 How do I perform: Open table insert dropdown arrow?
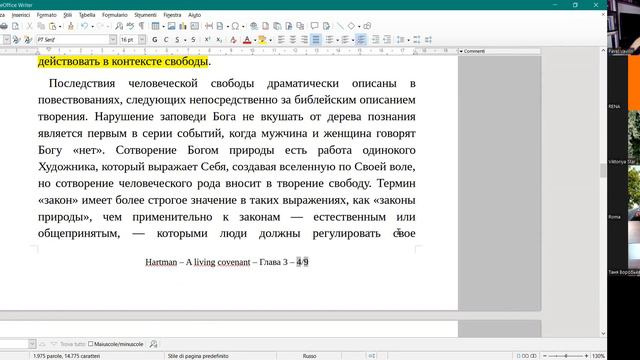163,27
